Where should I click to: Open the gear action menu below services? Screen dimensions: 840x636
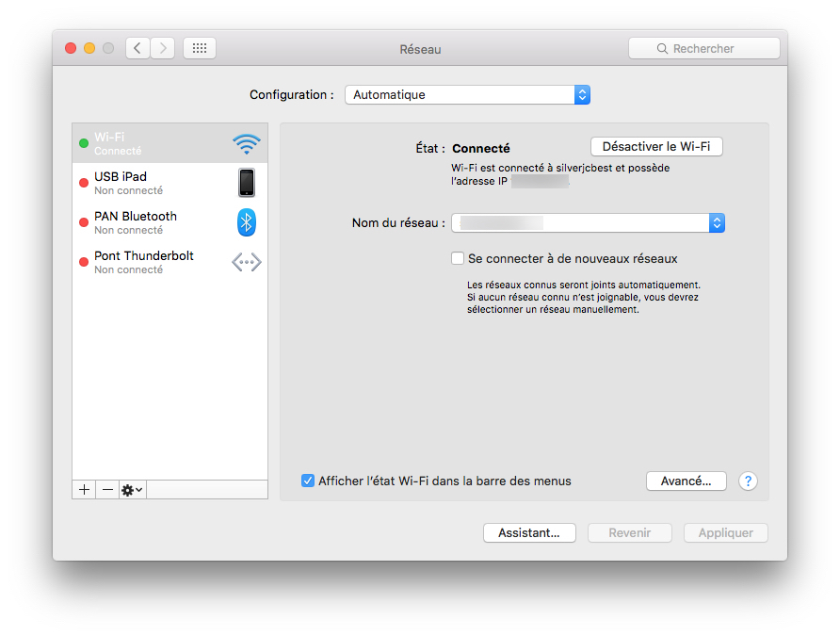click(132, 490)
